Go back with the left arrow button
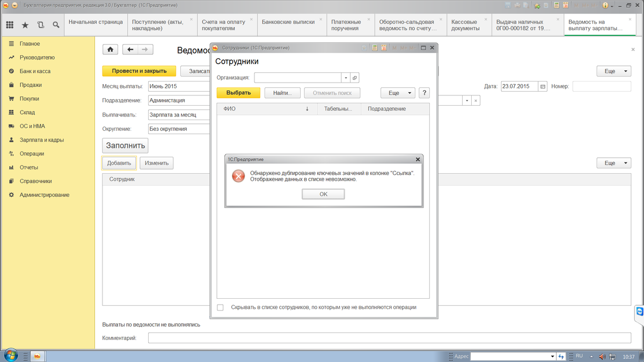The width and height of the screenshot is (644, 362). [x=130, y=49]
